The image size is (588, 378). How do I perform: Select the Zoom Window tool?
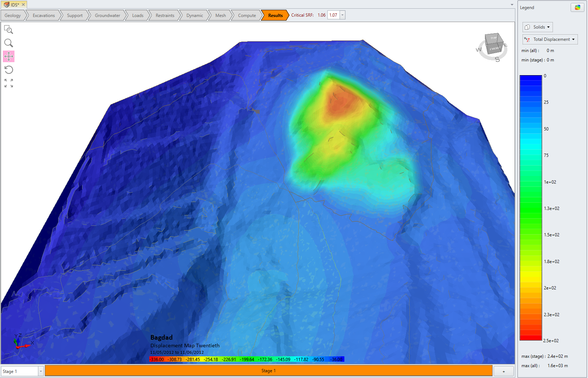pos(9,30)
